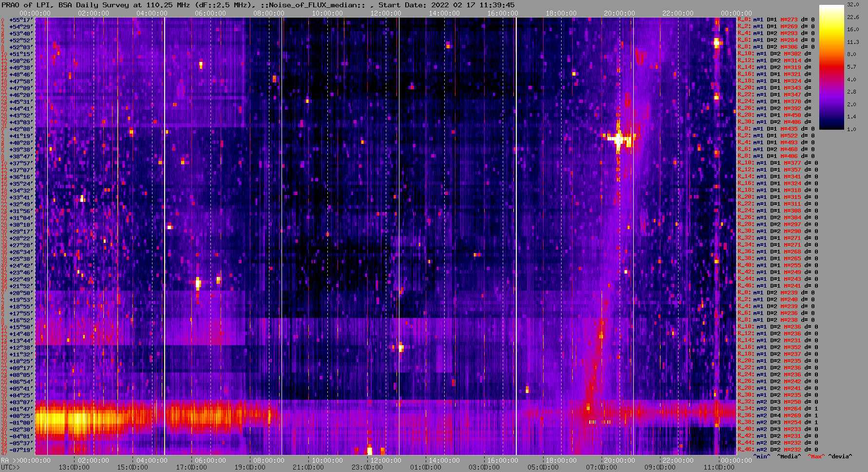This screenshot has height=472, width=868.
Task: Click the 5.7 color scale label
Action: [851, 67]
